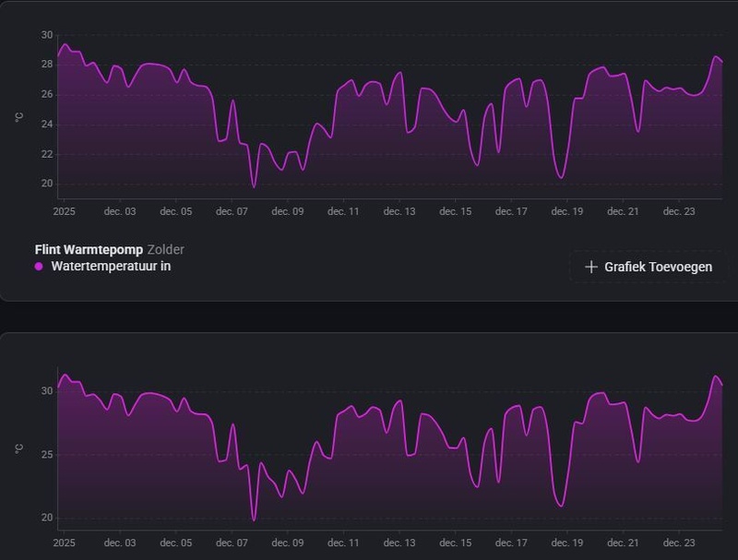Select dec. 11 on the bottom chart axis
Viewport: 738px width, 560px height.
click(343, 544)
